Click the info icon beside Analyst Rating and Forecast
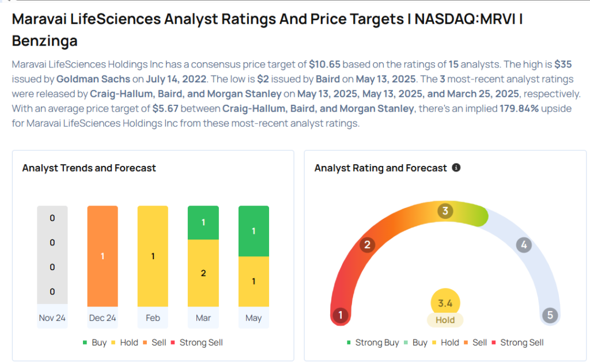590x364 pixels. 456,168
